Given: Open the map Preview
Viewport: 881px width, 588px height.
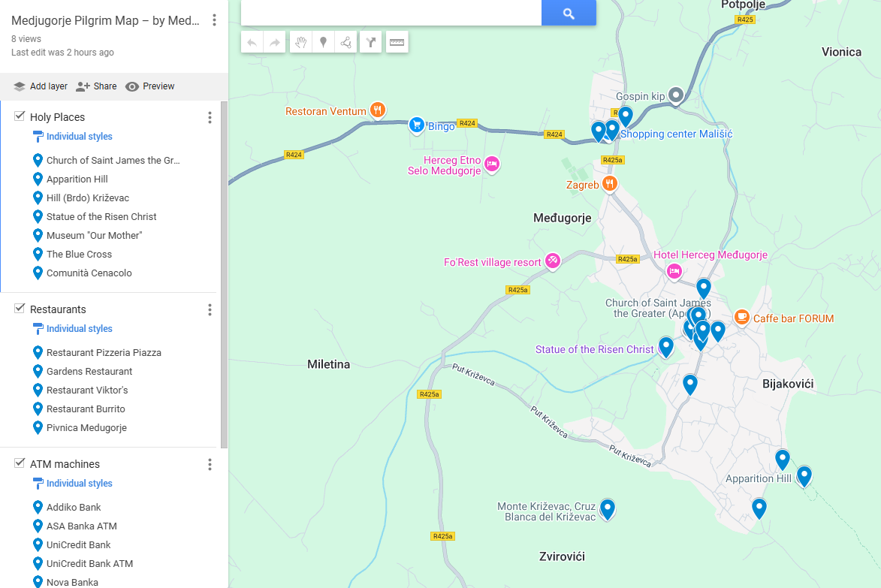Looking at the screenshot, I should click(150, 86).
